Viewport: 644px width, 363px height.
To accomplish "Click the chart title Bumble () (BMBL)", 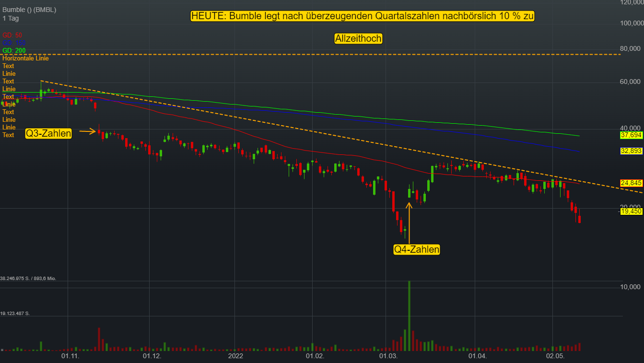I will [29, 10].
